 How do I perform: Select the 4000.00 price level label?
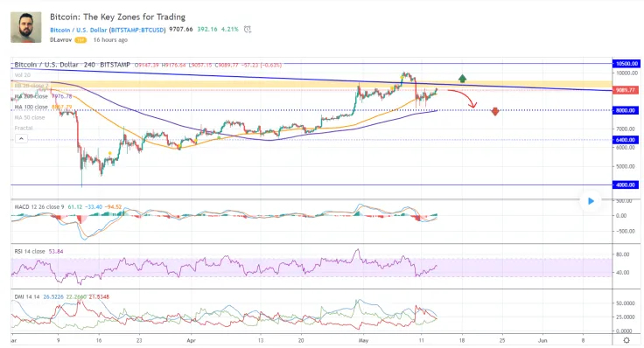tap(626, 185)
